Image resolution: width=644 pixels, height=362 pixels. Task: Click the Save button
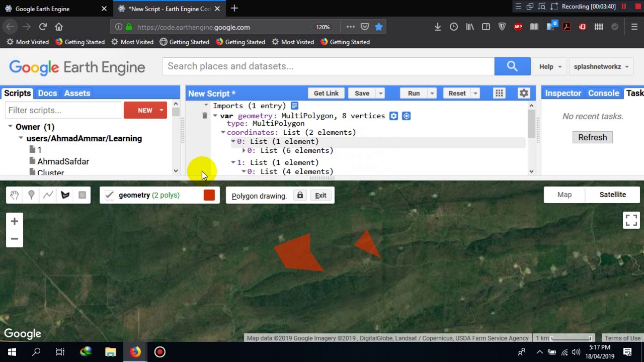tap(362, 93)
